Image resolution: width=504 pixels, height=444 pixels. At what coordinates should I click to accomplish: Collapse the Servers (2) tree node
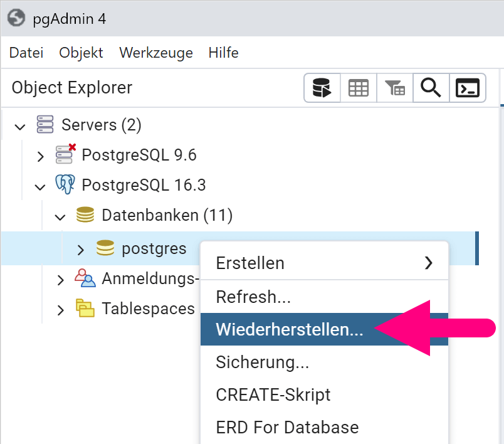click(x=20, y=125)
